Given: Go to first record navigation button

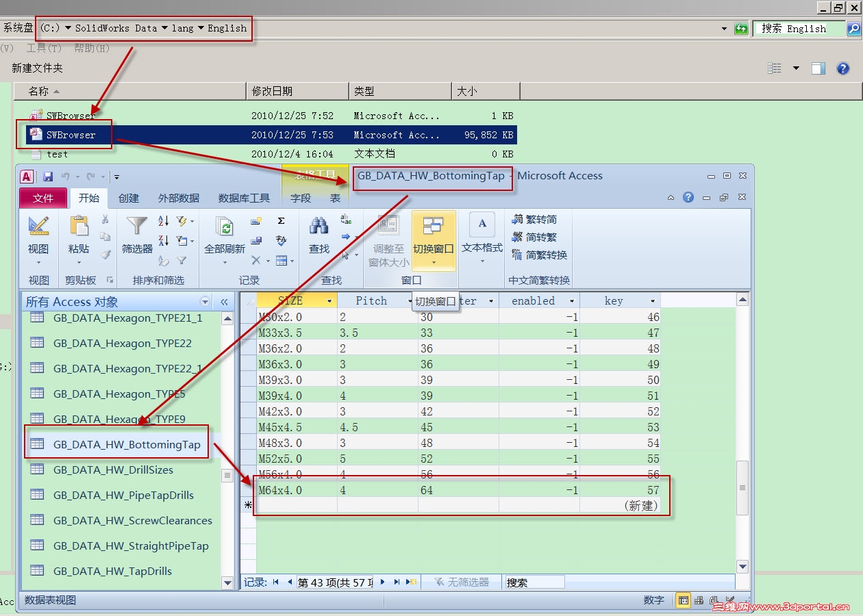Looking at the screenshot, I should point(276,582).
